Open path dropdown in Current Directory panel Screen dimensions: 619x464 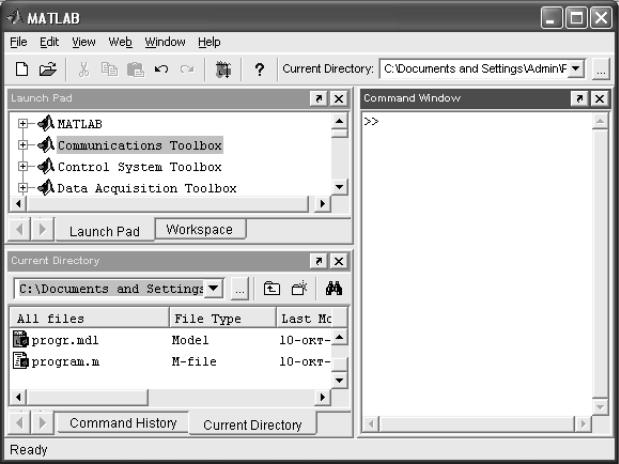point(213,289)
